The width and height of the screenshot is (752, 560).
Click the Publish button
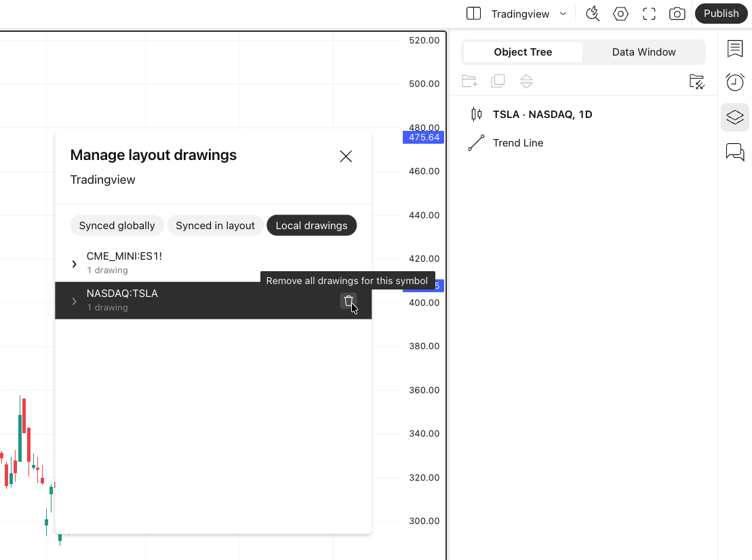point(721,14)
